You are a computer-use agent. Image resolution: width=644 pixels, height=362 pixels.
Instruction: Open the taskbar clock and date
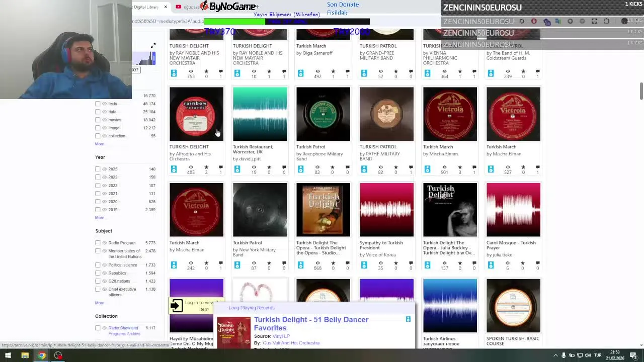pyautogui.click(x=615, y=355)
